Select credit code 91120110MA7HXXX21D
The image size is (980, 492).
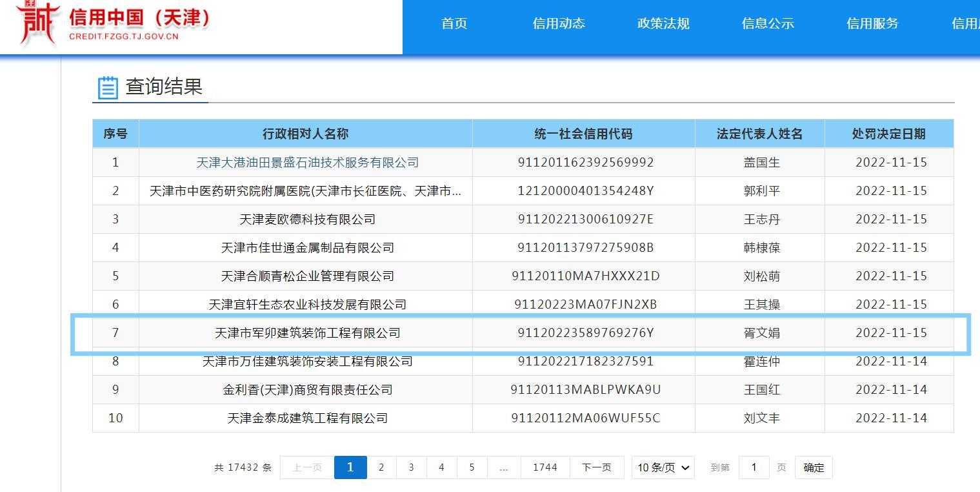[586, 276]
